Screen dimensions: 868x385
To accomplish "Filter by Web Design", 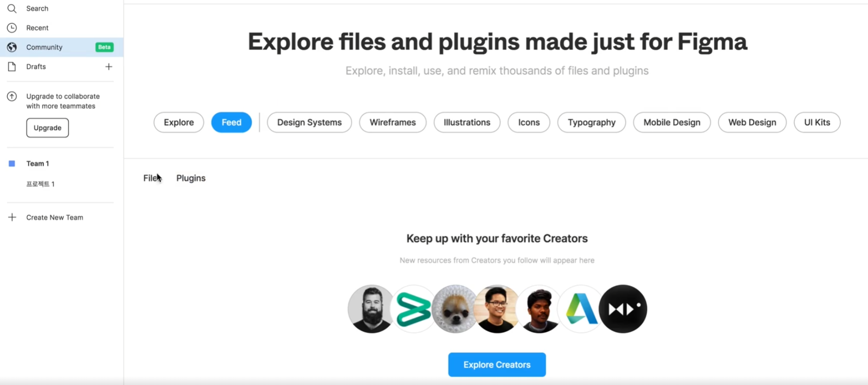I will click(x=752, y=122).
